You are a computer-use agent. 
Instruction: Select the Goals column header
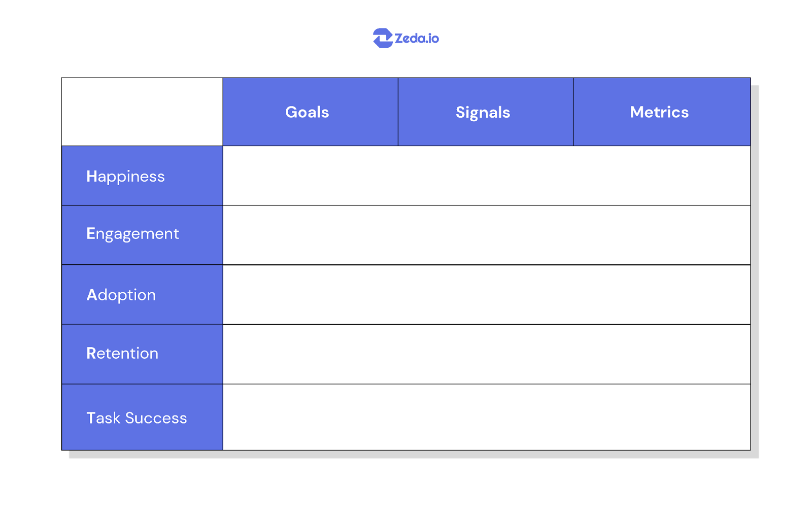[307, 112]
